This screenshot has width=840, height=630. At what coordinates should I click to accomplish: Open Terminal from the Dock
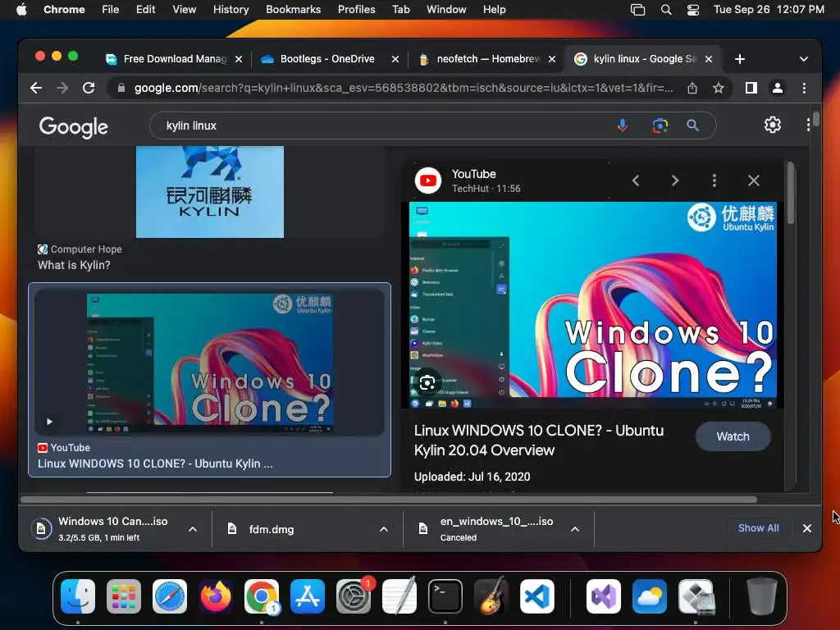click(x=445, y=596)
